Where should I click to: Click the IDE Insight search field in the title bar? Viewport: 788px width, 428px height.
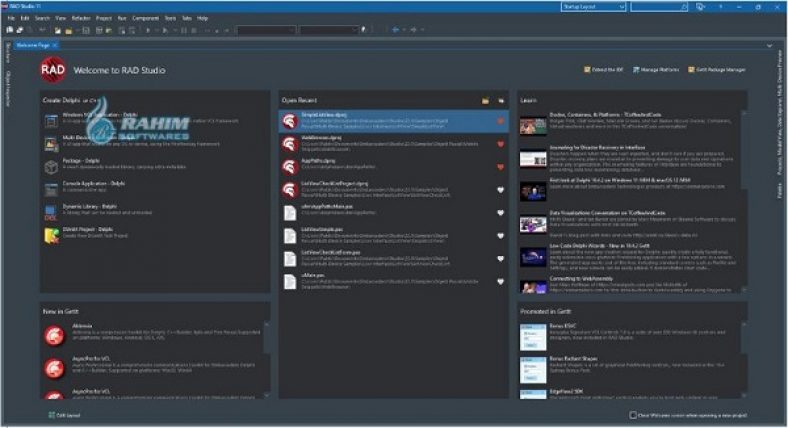(659, 7)
